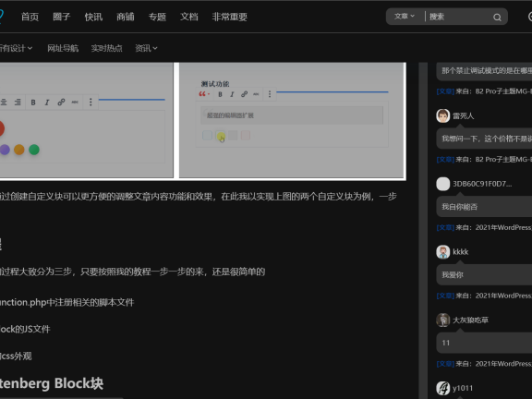
Task: Open kkkk user avatar
Action: (x=443, y=252)
